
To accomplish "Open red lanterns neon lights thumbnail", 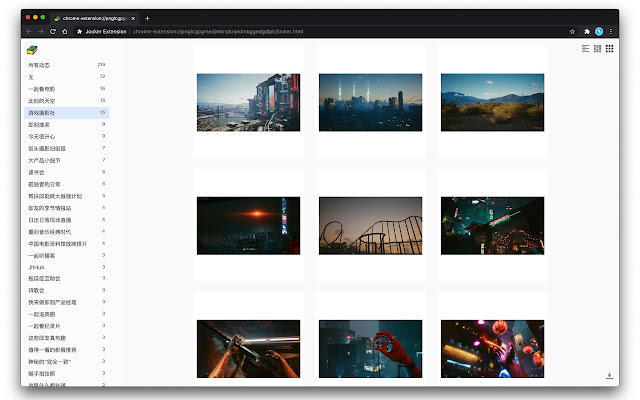I will [x=492, y=349].
